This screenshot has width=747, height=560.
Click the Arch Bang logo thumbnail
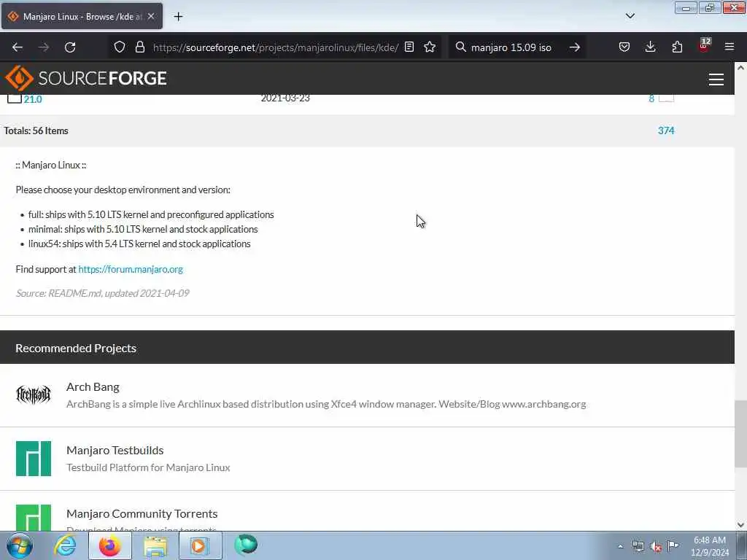pyautogui.click(x=34, y=394)
